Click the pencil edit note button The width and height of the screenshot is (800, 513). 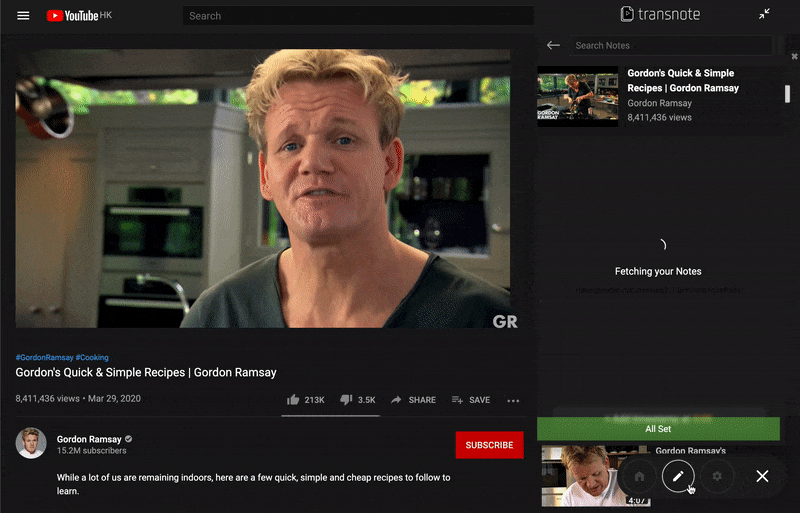click(677, 476)
